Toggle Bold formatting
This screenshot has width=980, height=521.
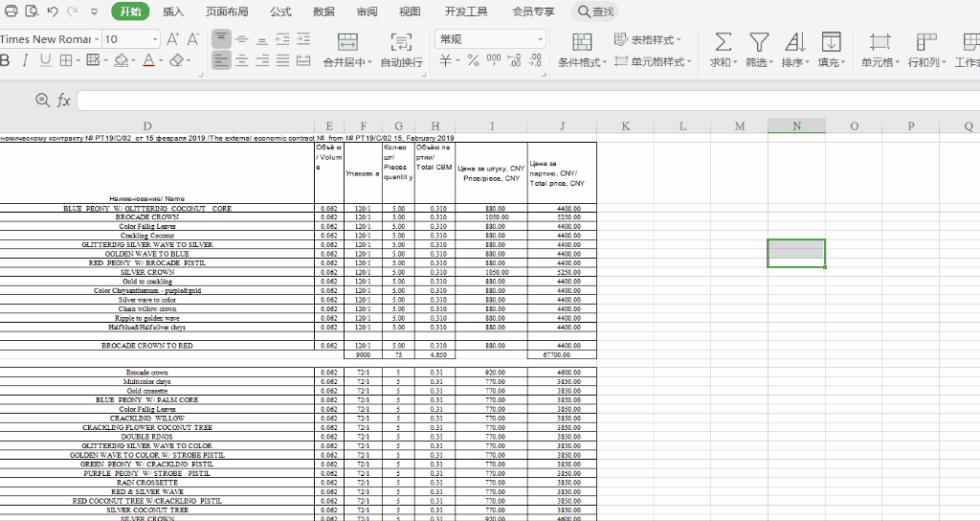point(5,60)
